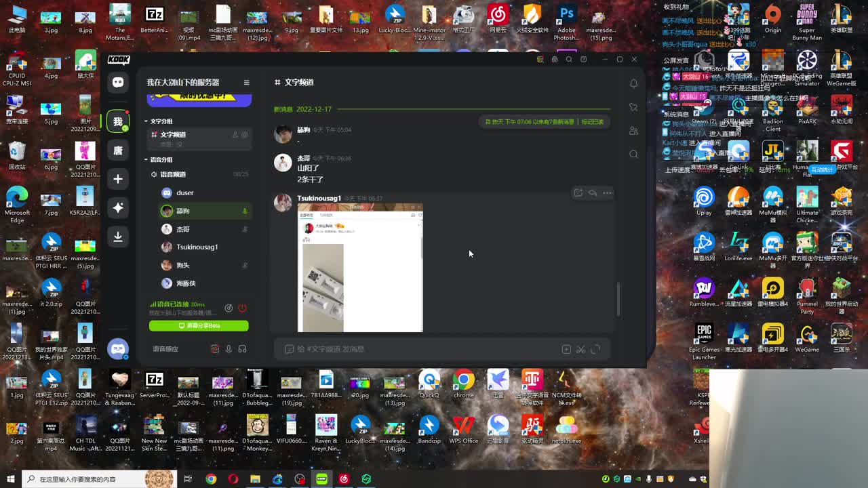Open KOOK direct messages home icon

[118, 83]
